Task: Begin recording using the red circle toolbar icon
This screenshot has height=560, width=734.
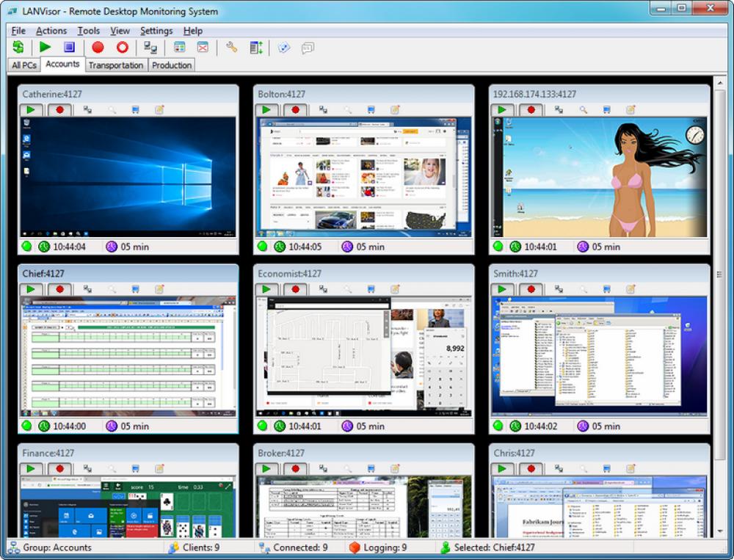Action: click(x=98, y=46)
